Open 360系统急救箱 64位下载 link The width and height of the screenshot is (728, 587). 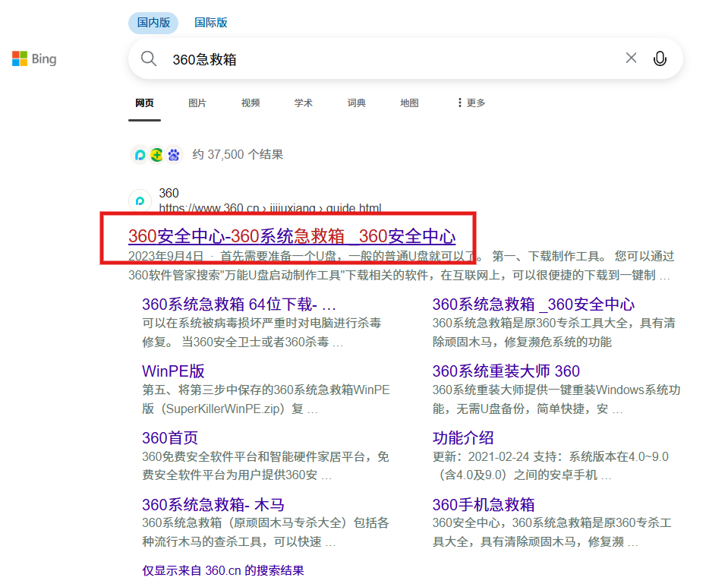(x=238, y=305)
